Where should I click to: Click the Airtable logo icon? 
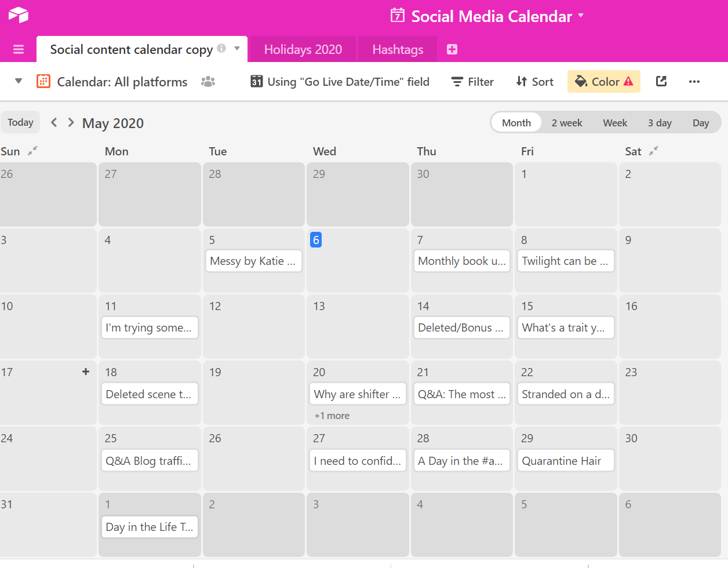pyautogui.click(x=19, y=15)
